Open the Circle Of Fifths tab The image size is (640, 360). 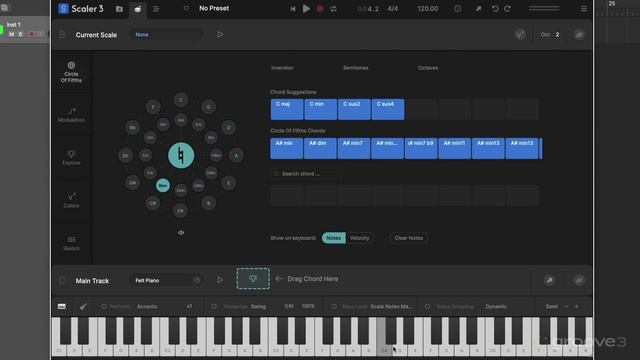pos(71,72)
